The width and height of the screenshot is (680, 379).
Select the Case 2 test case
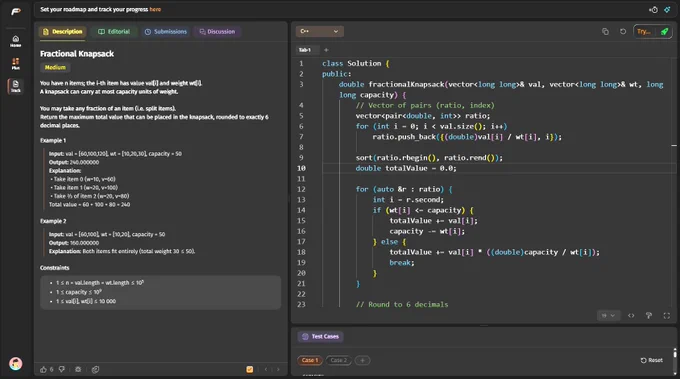(x=339, y=360)
